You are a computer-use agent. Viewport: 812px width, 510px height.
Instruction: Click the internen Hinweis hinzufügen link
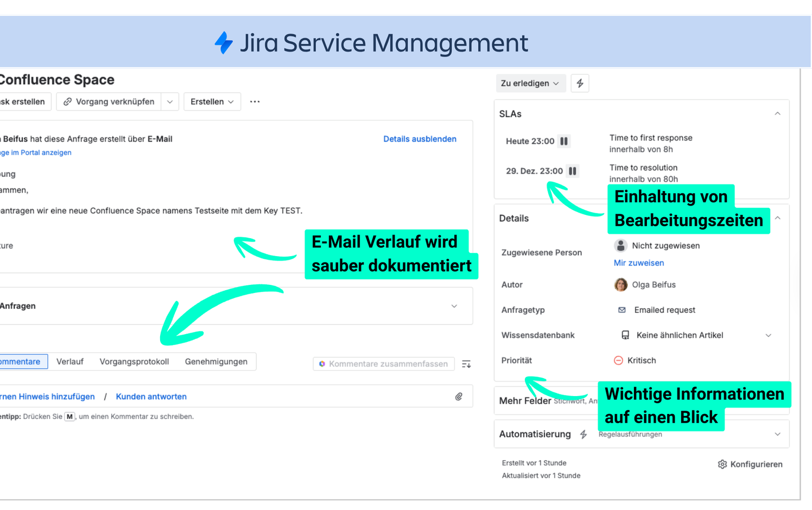[x=47, y=397]
